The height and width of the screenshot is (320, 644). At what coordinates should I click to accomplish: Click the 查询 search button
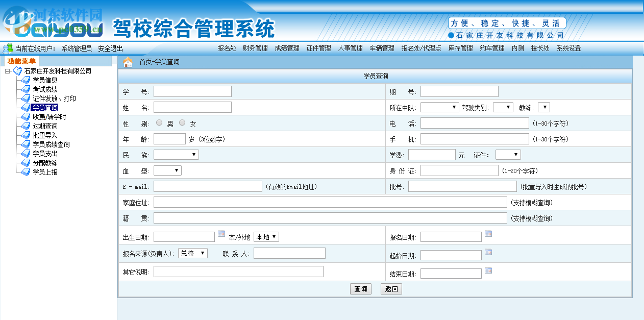(x=361, y=288)
